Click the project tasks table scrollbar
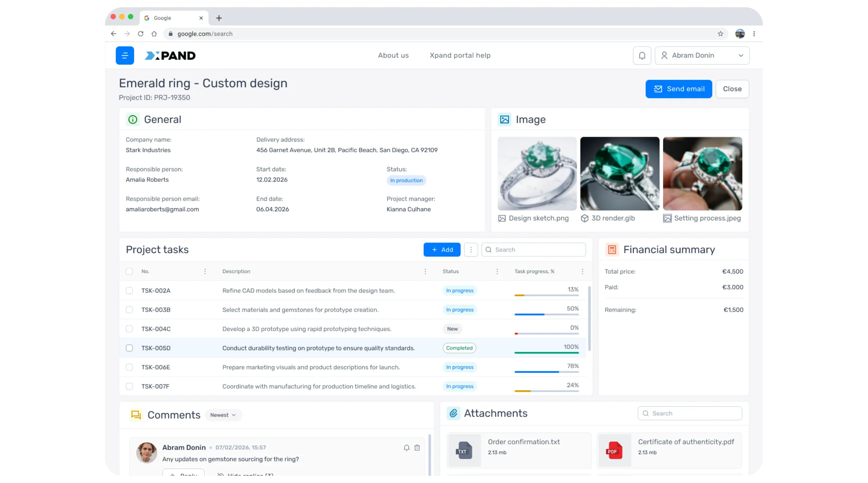This screenshot has width=868, height=483. 589,319
